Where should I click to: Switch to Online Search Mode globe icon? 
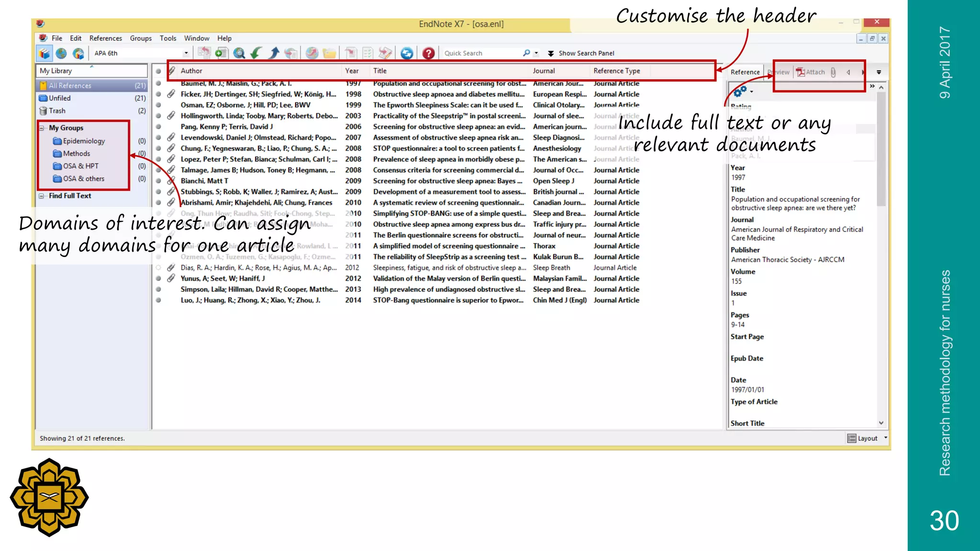[x=61, y=53]
